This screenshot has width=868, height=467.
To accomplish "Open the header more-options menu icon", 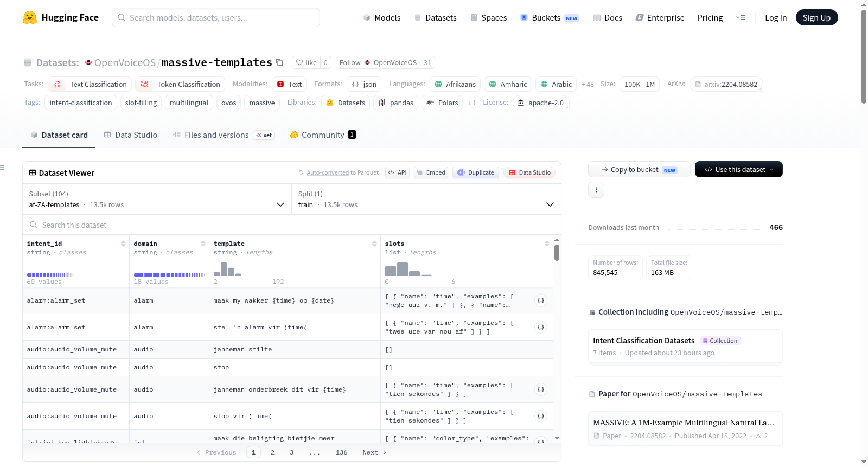I will 741,17.
